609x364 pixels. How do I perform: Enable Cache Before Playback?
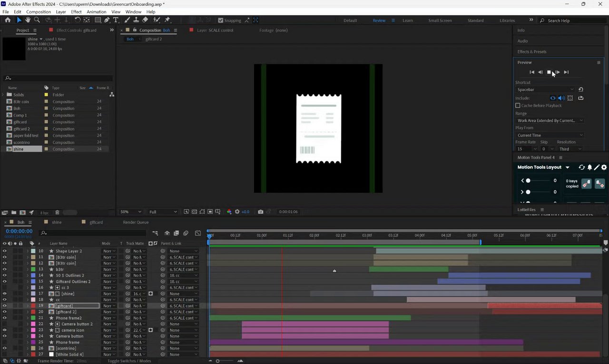pyautogui.click(x=518, y=106)
